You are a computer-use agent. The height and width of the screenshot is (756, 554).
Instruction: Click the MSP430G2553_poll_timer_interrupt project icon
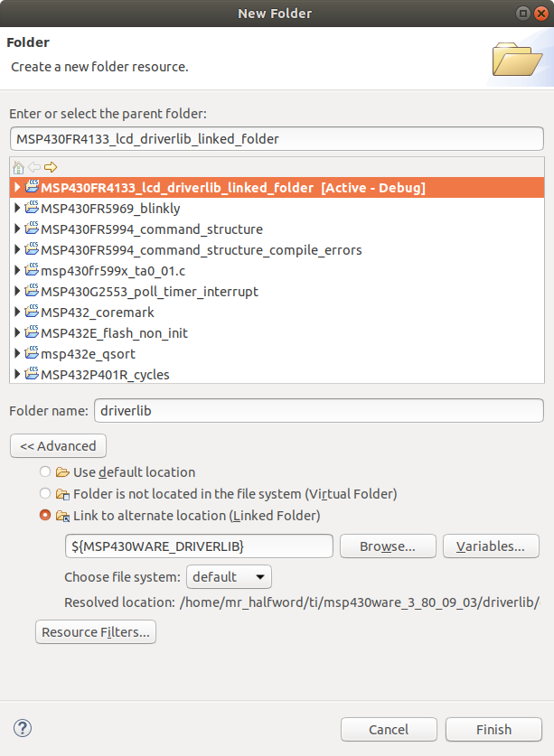pos(32,292)
